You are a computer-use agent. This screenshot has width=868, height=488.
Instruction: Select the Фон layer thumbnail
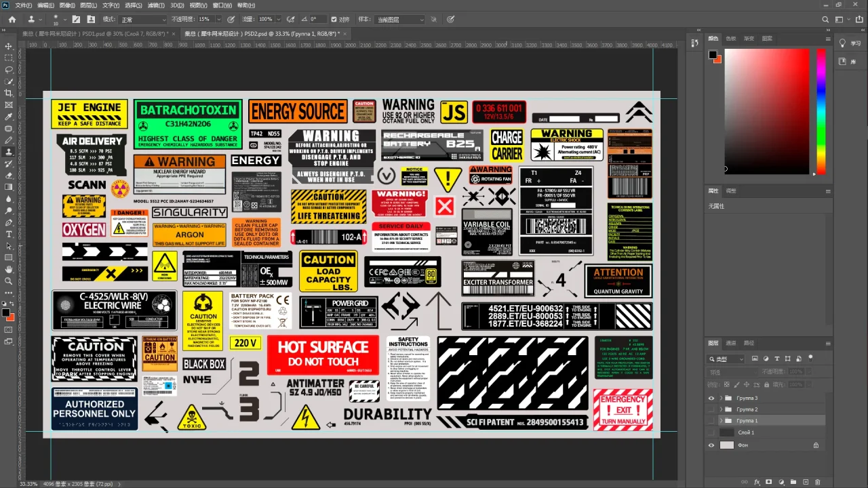point(727,445)
